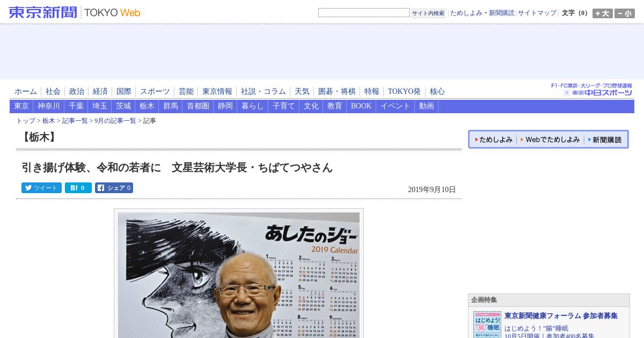The image size is (644, 338).
Task: Open the 芸能 section
Action: pos(186,92)
